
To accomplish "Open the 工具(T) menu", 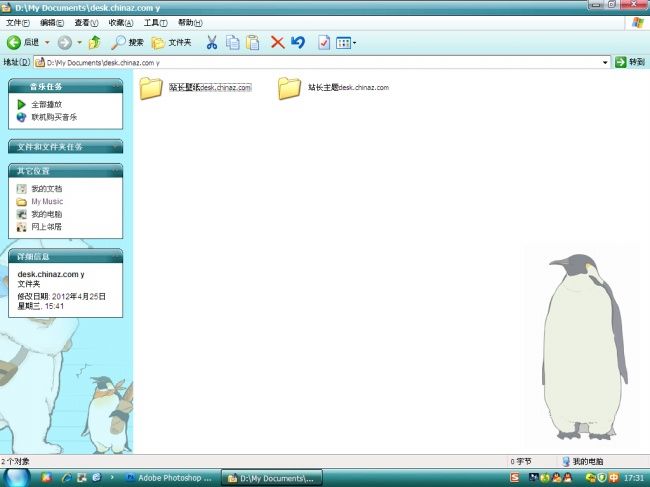I will point(155,22).
